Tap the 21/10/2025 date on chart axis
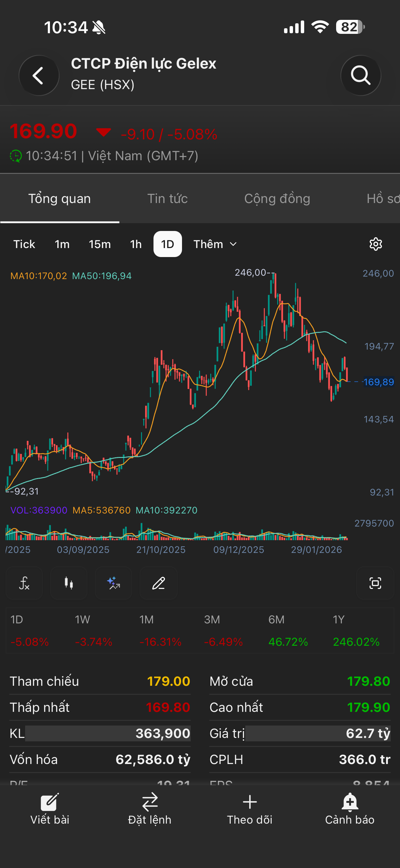Viewport: 400px width, 868px height. click(161, 549)
